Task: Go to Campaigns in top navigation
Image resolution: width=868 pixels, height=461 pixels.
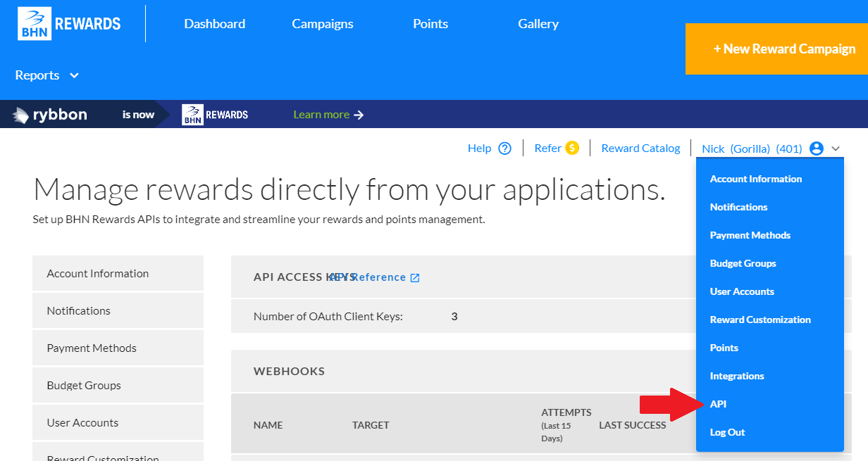Action: (323, 24)
